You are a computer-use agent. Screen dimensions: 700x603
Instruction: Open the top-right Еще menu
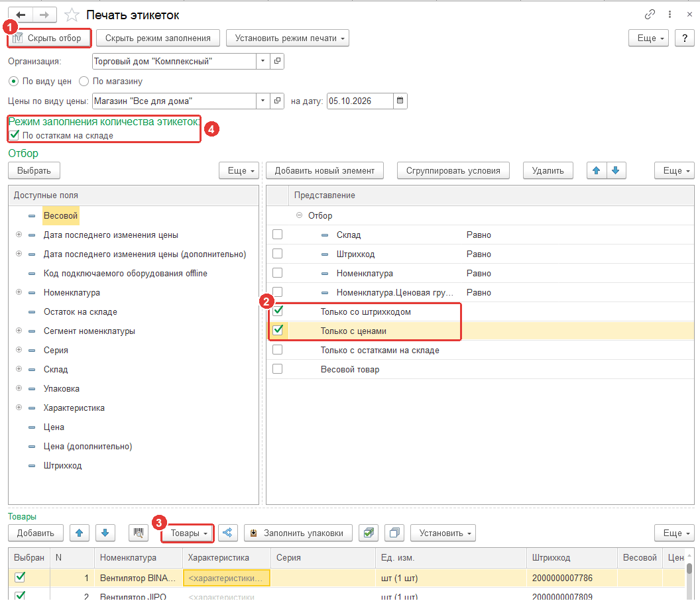tap(649, 38)
